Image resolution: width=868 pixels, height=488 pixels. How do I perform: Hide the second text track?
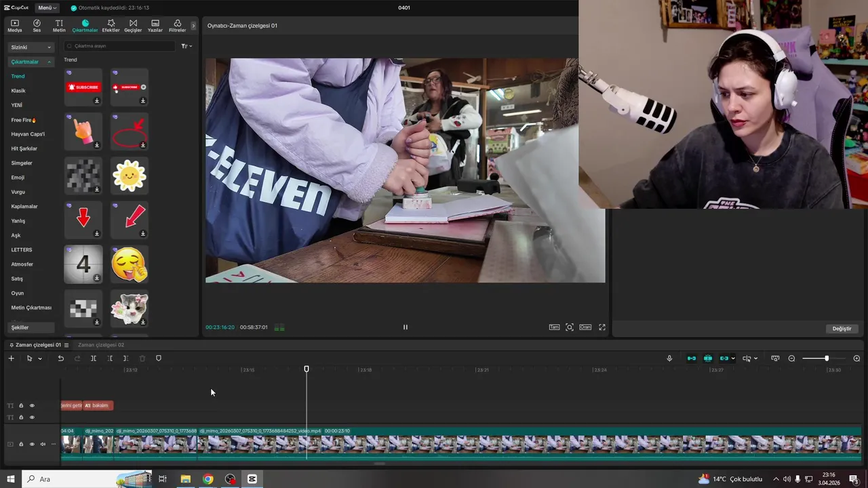(x=32, y=418)
